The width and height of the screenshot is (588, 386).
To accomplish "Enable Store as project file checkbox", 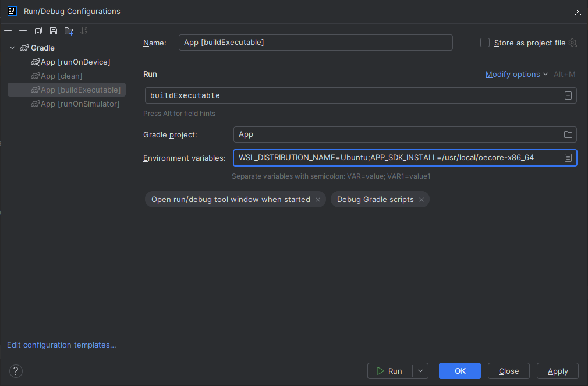I will [x=484, y=43].
